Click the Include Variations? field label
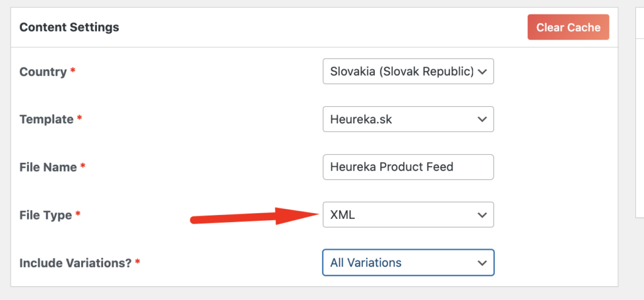The height and width of the screenshot is (300, 644). 75,263
